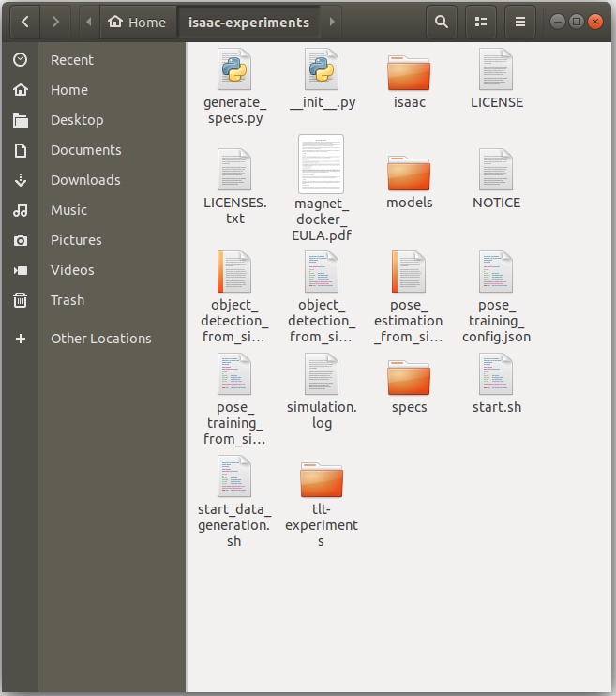The image size is (616, 696).
Task: Open the hamburger menu
Action: click(x=520, y=22)
